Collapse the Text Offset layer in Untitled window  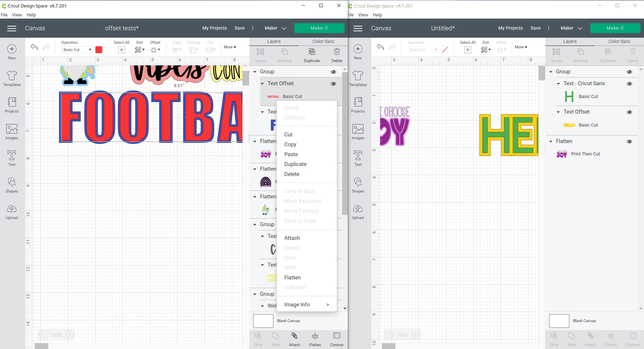point(558,112)
